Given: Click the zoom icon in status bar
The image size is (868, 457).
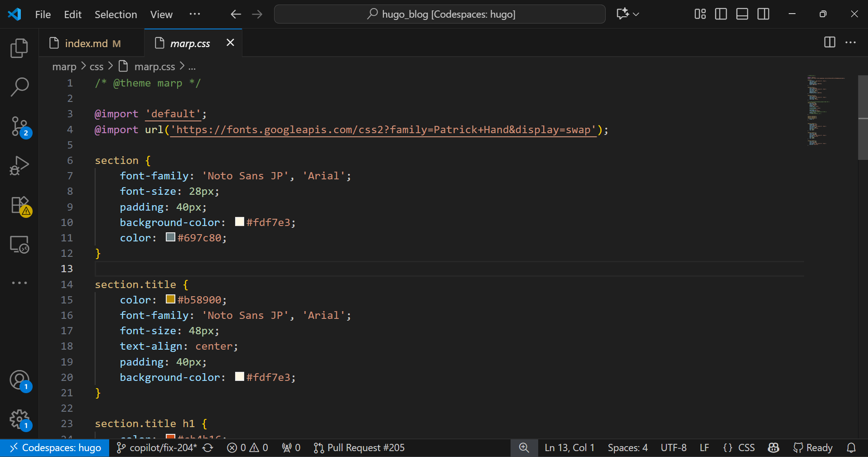Looking at the screenshot, I should coord(524,448).
